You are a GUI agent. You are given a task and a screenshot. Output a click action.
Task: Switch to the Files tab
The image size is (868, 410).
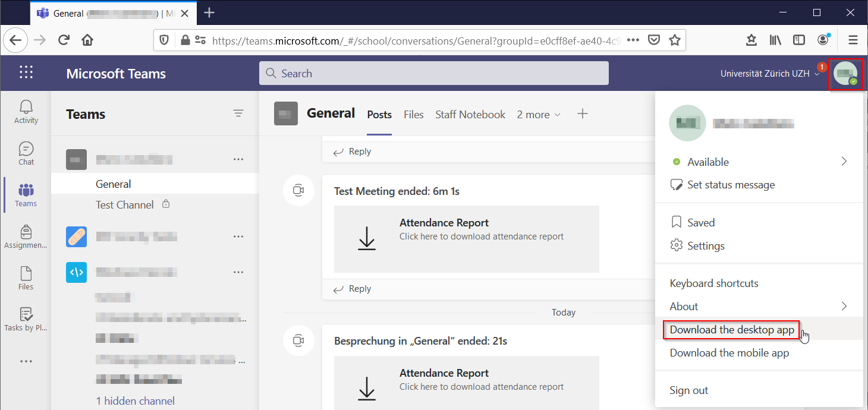click(x=413, y=115)
